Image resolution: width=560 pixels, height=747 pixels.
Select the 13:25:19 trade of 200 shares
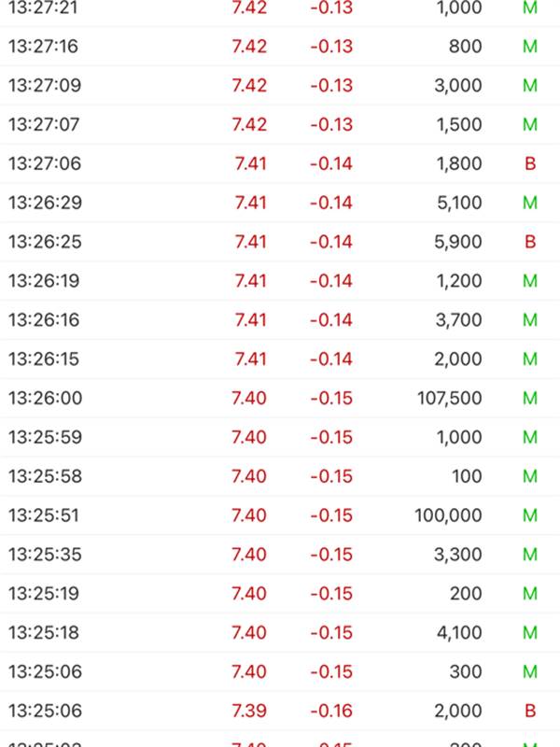280,593
